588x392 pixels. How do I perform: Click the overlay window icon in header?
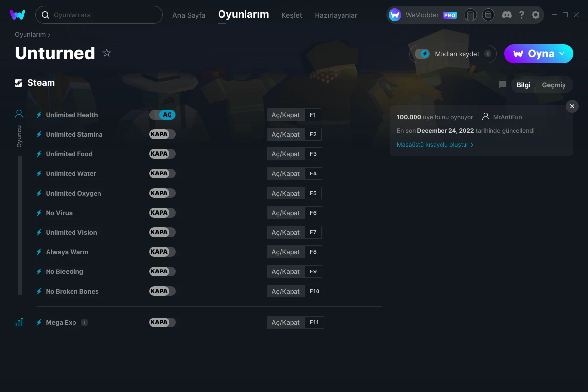(x=488, y=15)
